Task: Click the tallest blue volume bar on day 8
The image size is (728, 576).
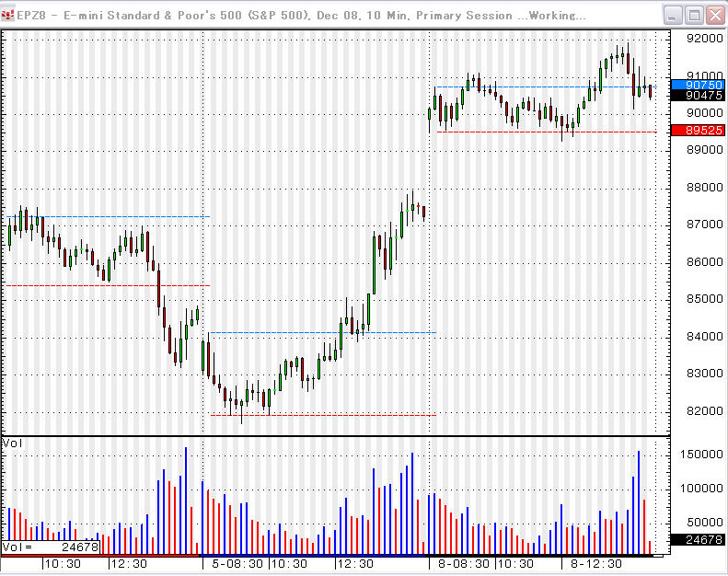Action: (x=639, y=502)
